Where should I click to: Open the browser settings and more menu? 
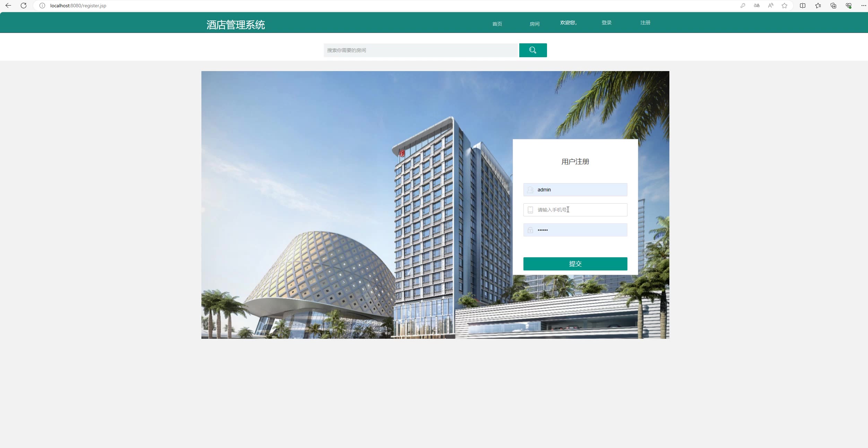click(863, 6)
